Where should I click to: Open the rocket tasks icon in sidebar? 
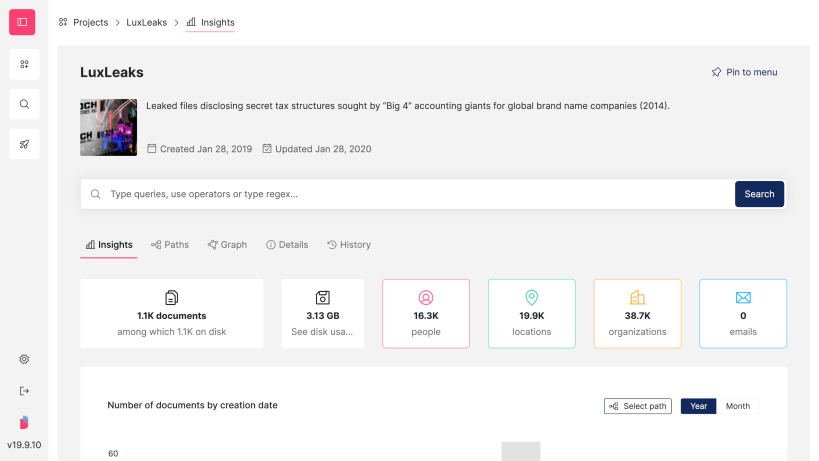pos(24,144)
